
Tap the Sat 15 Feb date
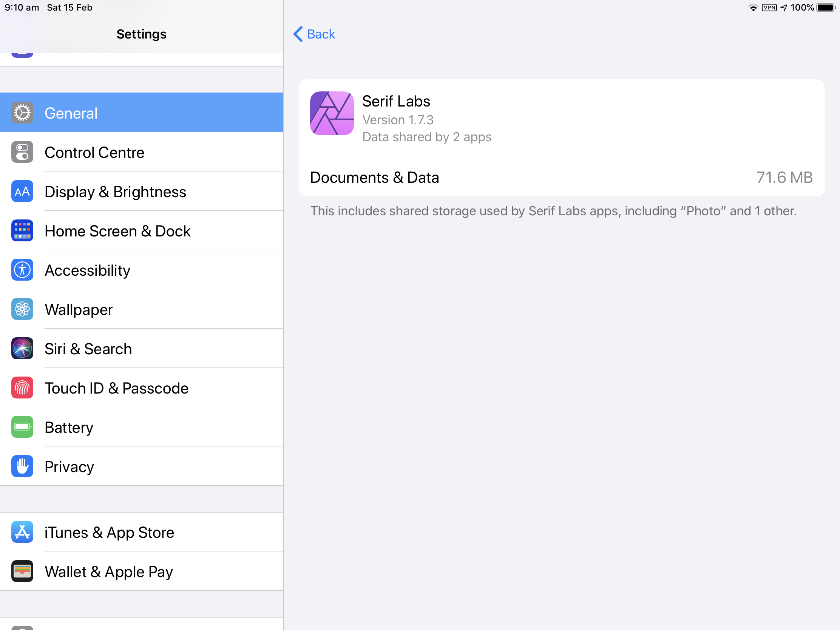point(69,8)
